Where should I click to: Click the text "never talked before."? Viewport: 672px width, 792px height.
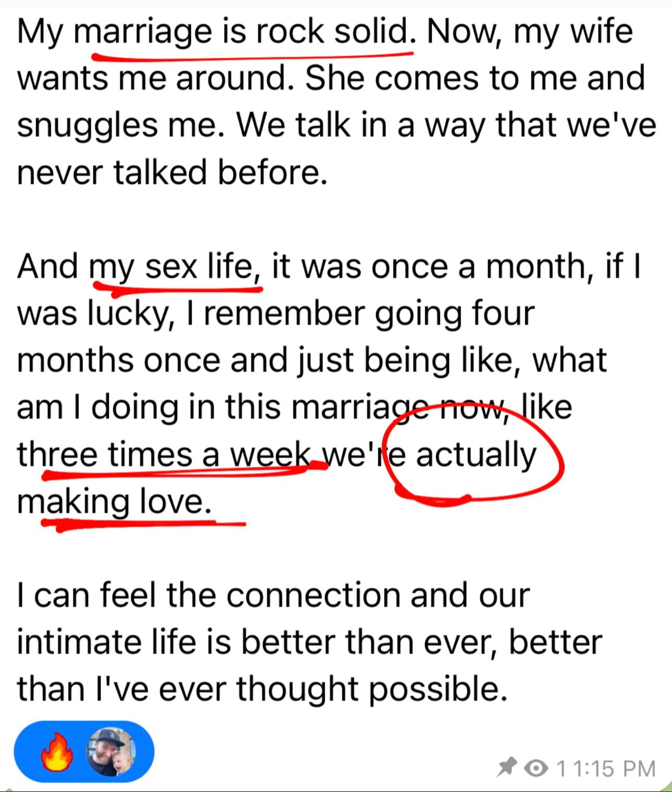(172, 172)
